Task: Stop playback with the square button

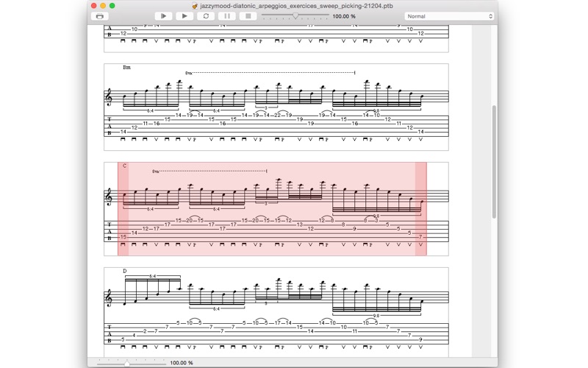Action: click(x=248, y=16)
